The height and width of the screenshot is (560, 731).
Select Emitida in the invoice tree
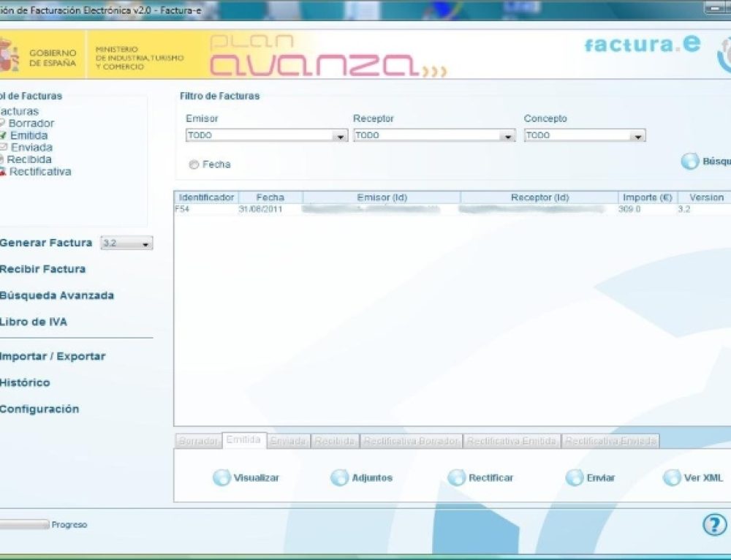tap(29, 135)
